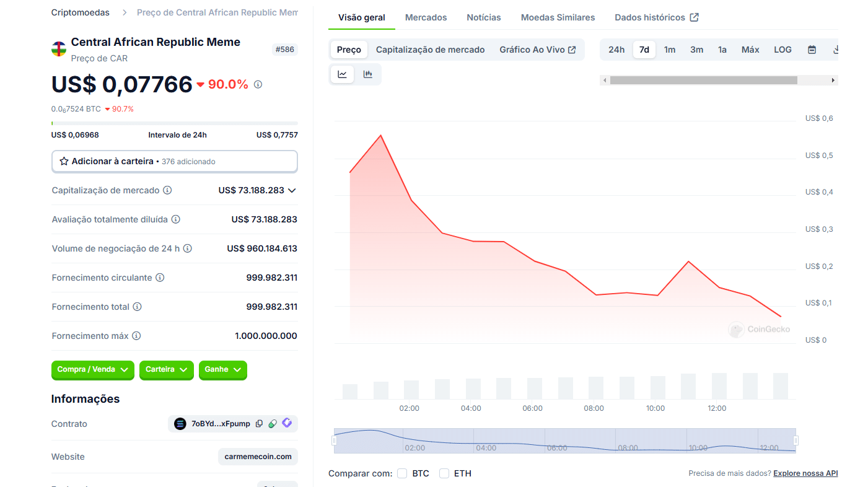Click the Informações heading
Viewport: 868px width, 487px height.
point(85,399)
